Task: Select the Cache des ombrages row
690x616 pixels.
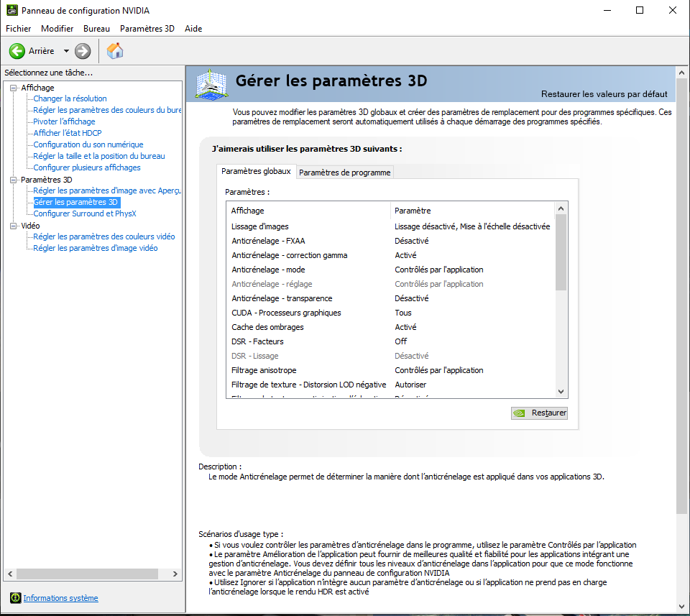Action: [x=391, y=327]
